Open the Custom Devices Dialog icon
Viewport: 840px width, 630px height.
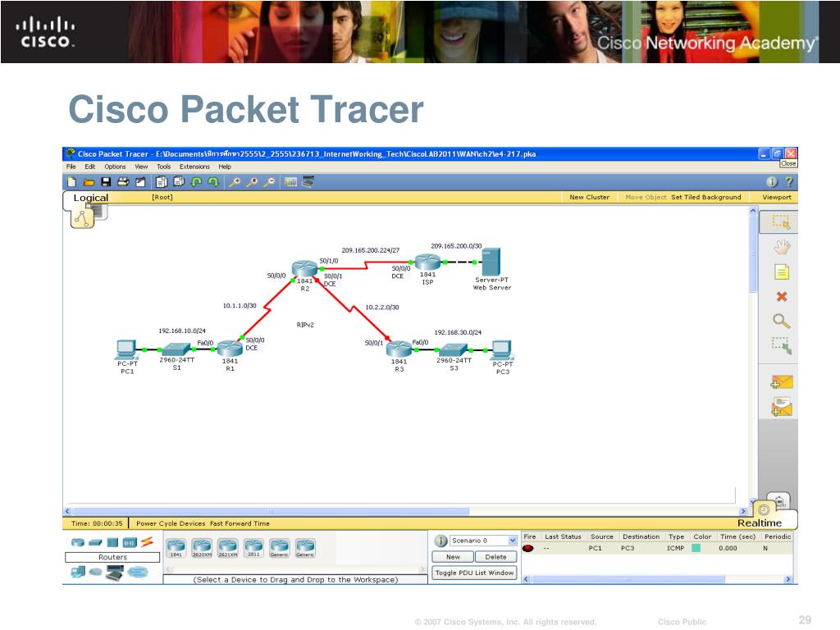coord(308,182)
